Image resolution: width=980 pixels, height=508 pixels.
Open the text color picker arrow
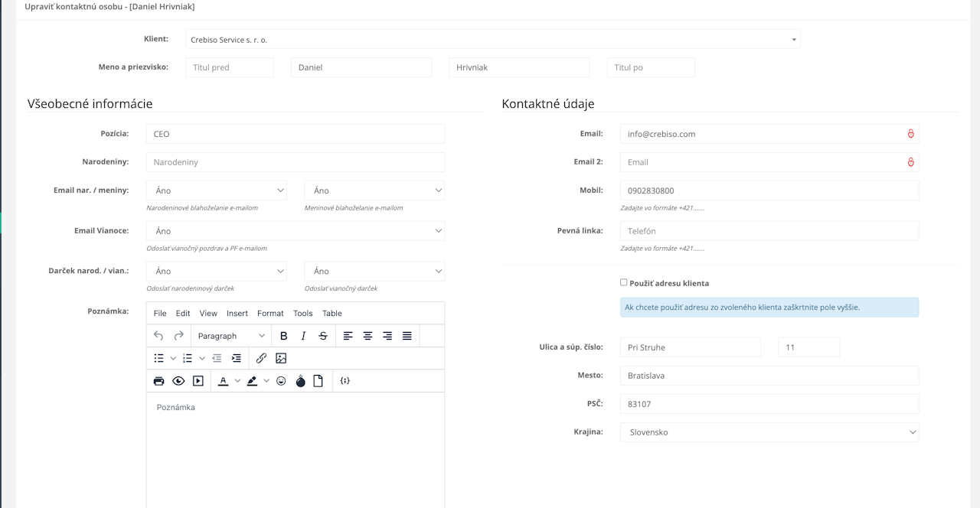(x=237, y=381)
